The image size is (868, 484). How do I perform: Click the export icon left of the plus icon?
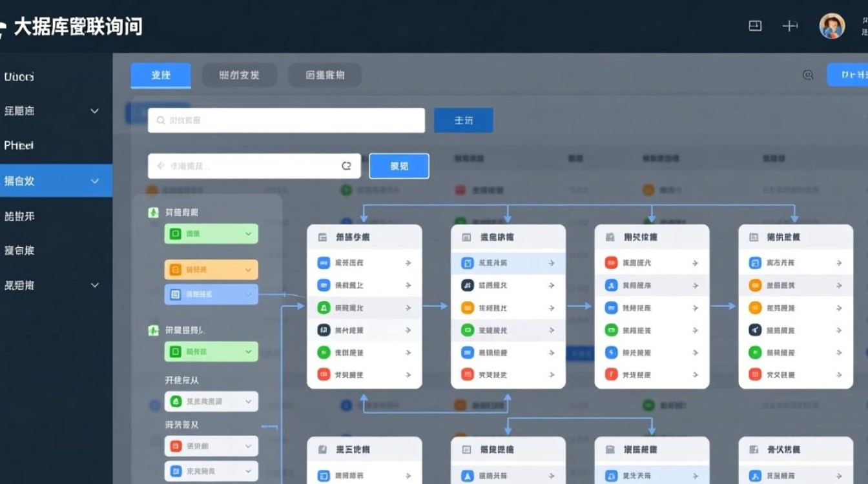click(754, 26)
